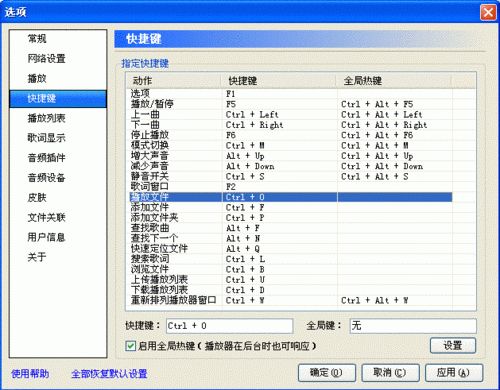The width and height of the screenshot is (500, 390).
Task: Close the 选项 dialog window
Action: [488, 13]
